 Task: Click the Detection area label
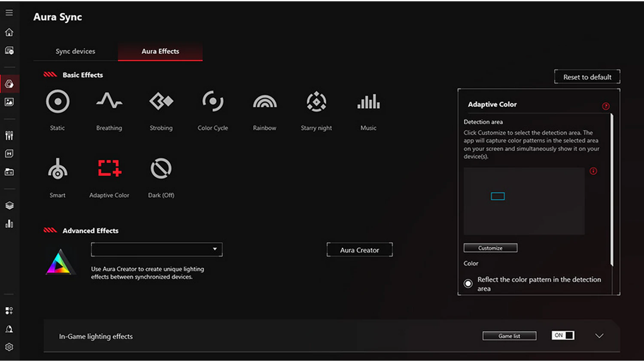pos(483,122)
